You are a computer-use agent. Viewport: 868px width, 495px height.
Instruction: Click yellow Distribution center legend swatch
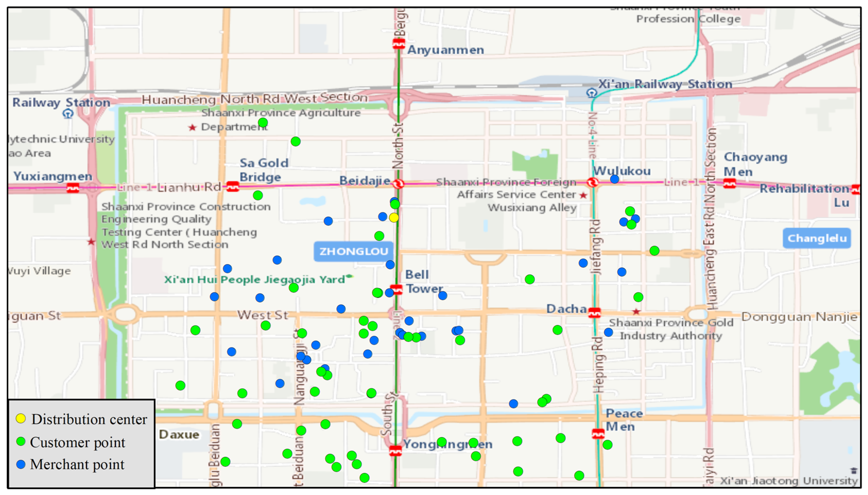[21, 418]
